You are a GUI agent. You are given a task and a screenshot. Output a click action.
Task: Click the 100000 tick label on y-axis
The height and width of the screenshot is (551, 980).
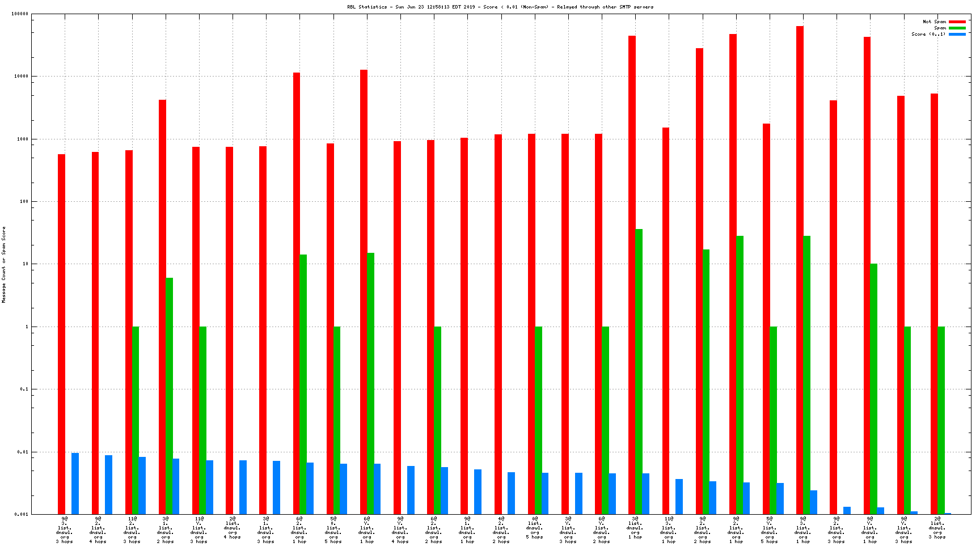click(20, 14)
